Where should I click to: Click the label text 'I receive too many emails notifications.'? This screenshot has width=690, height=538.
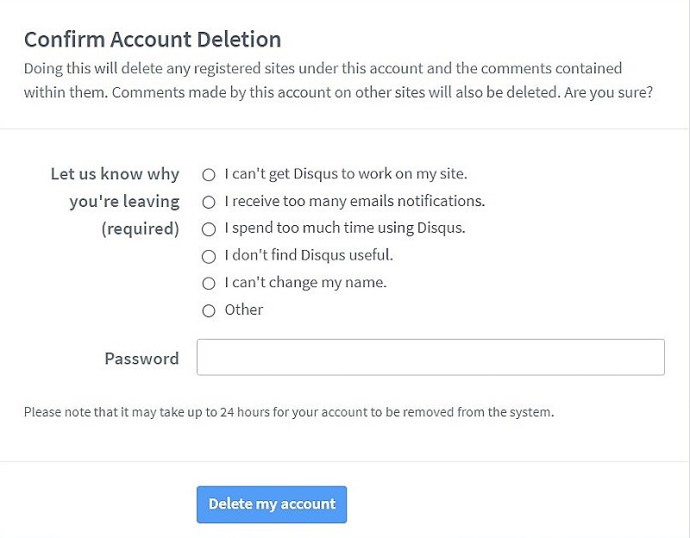tap(355, 201)
